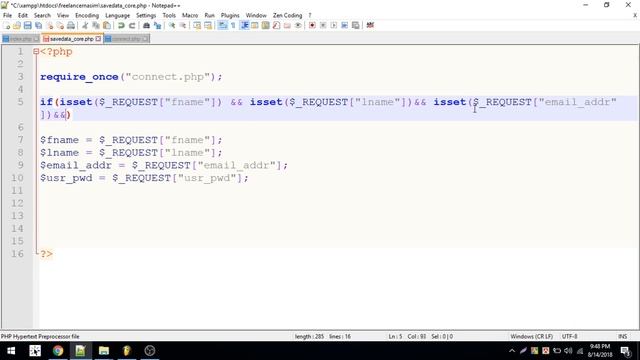The height and width of the screenshot is (360, 640).
Task: Open the File menu
Action: pos(7,15)
